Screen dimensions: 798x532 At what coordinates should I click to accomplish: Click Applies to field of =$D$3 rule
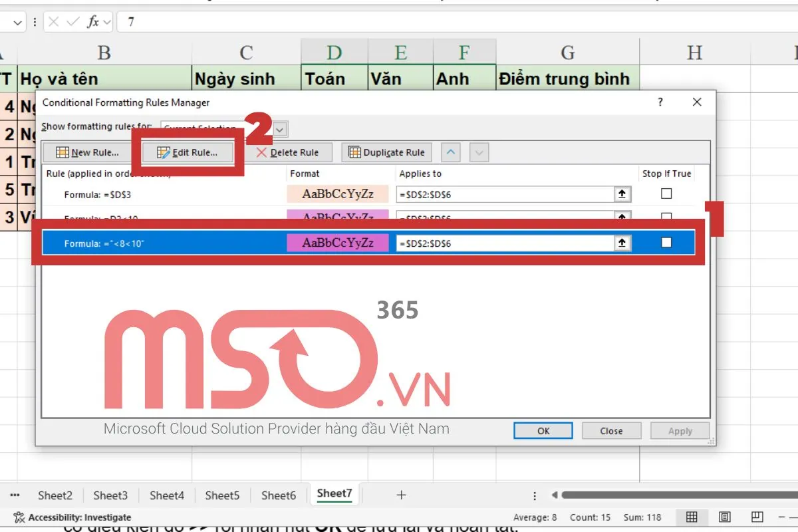(504, 194)
